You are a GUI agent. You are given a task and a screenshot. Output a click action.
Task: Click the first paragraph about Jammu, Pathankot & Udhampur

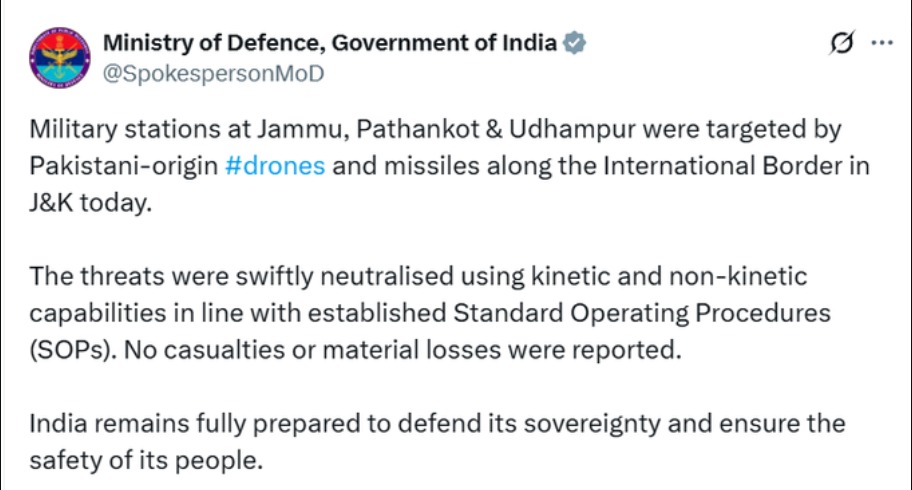pyautogui.click(x=449, y=166)
